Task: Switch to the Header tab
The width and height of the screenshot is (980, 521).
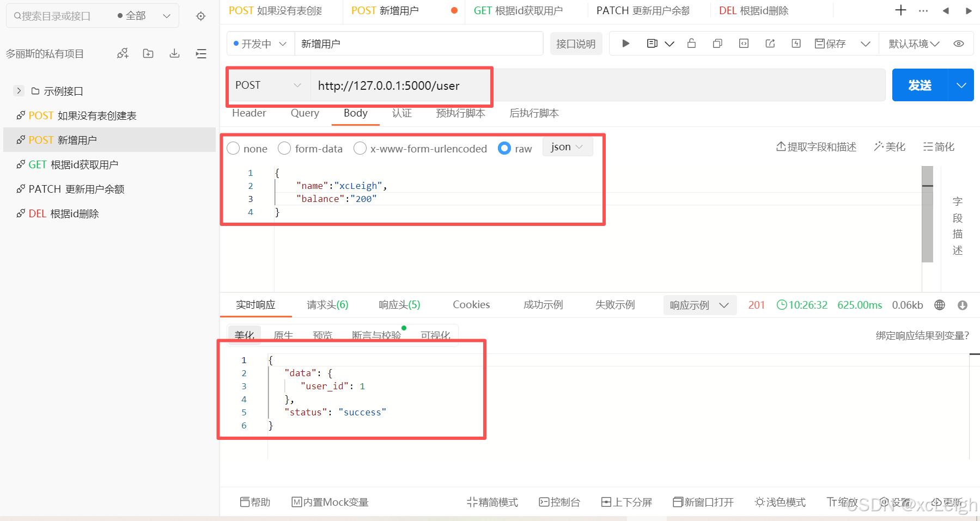Action: pos(249,113)
